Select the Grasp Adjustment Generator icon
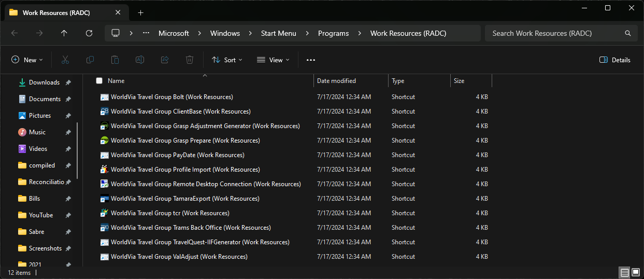Screen dimensions: 644x279 [104, 126]
